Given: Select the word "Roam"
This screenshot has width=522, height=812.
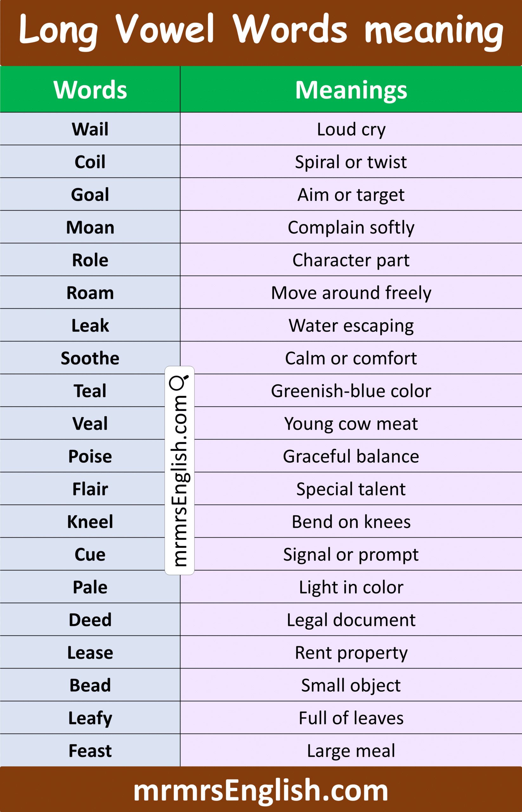Looking at the screenshot, I should [x=90, y=293].
